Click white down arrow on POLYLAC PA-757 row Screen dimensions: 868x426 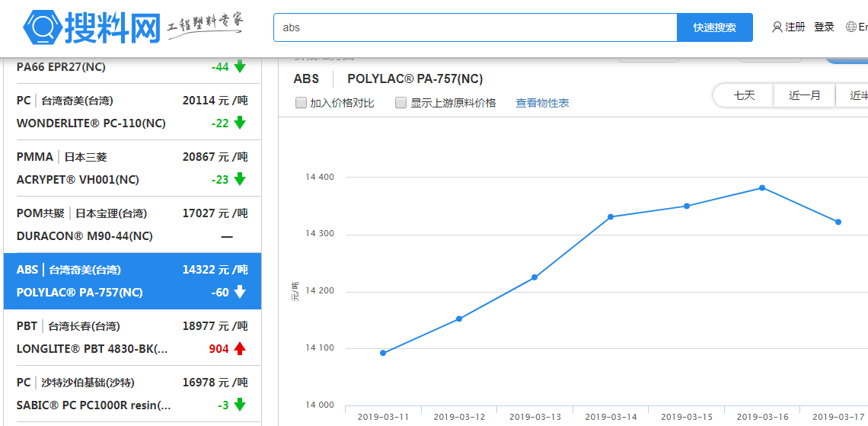[x=240, y=292]
